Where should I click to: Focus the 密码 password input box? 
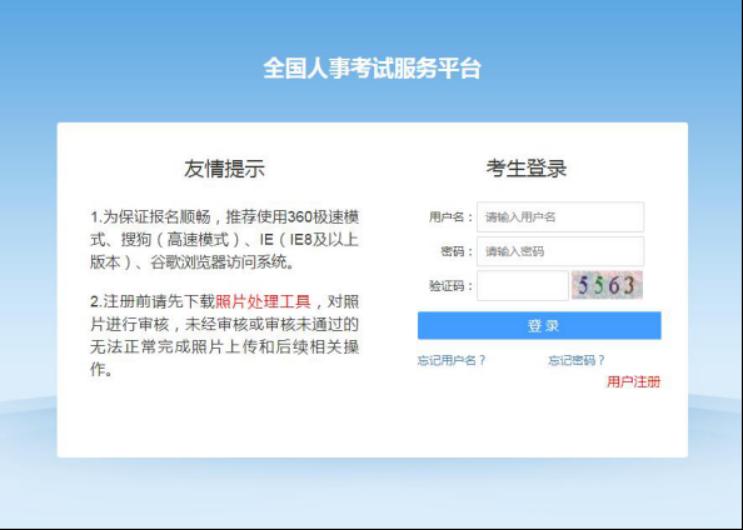point(560,252)
